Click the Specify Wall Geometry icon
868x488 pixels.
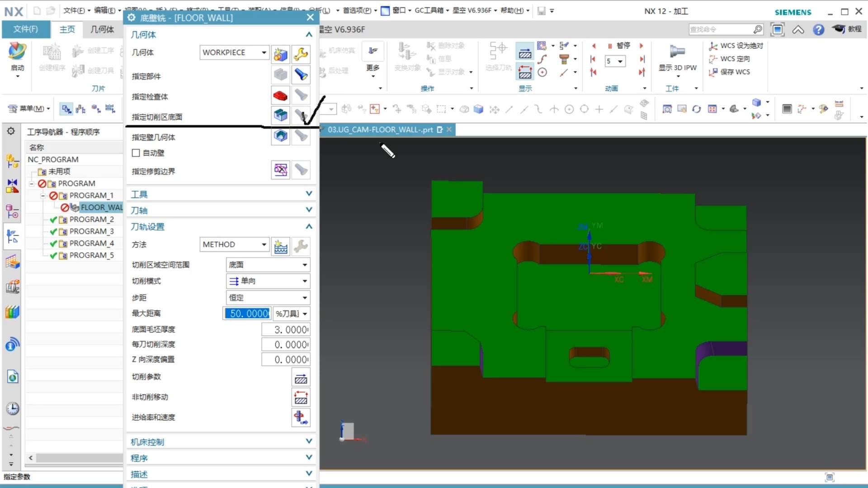(x=280, y=136)
